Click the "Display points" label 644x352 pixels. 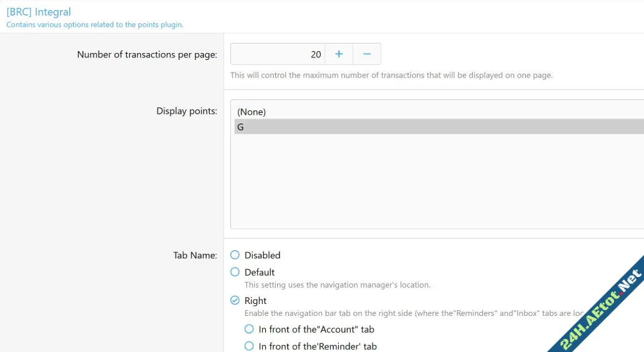tap(187, 111)
